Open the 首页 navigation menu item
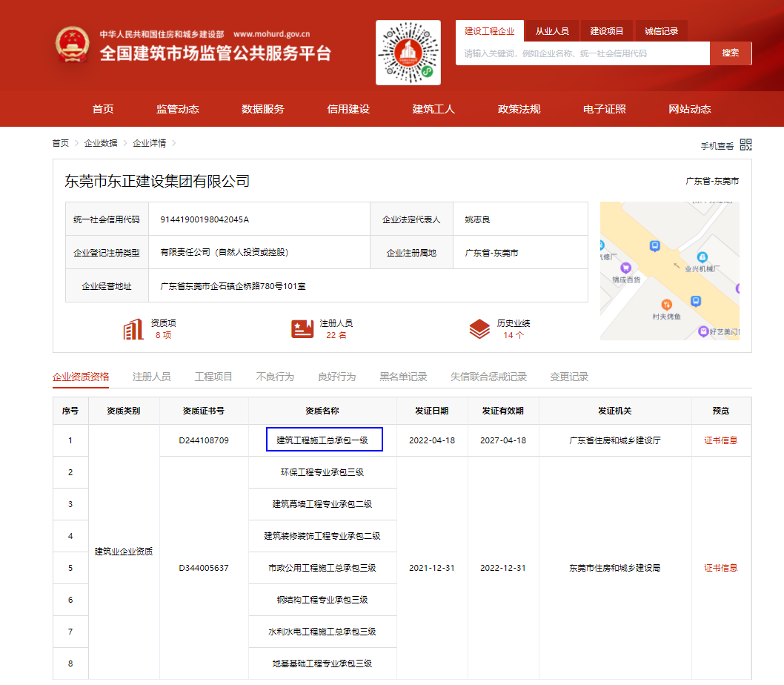Screen dimensions: 784x685 tap(103, 109)
